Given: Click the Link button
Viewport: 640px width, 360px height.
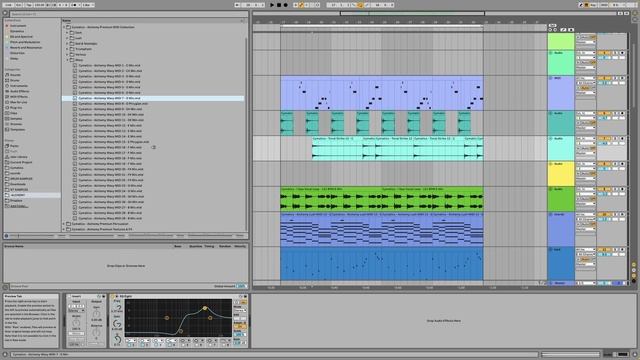Looking at the screenshot, I should click(x=9, y=5).
